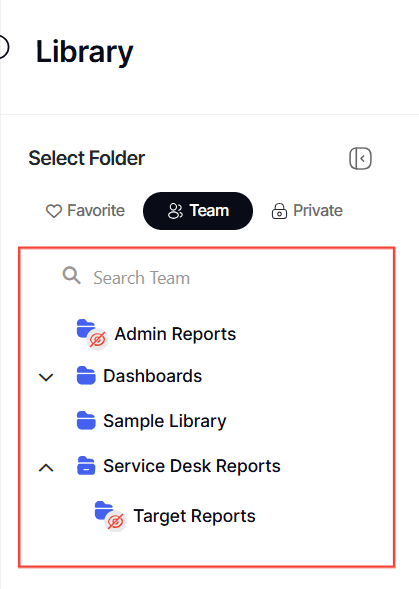Click the search magnifier icon

71,276
